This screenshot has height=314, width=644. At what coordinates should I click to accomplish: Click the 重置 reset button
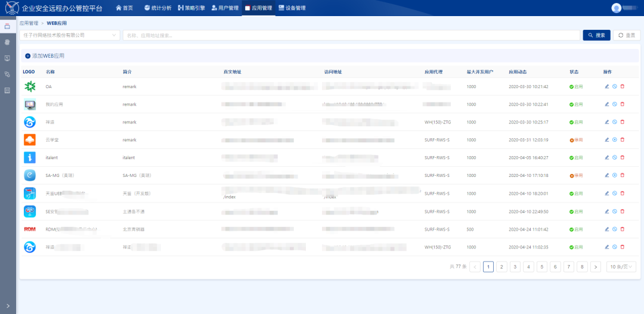point(627,35)
